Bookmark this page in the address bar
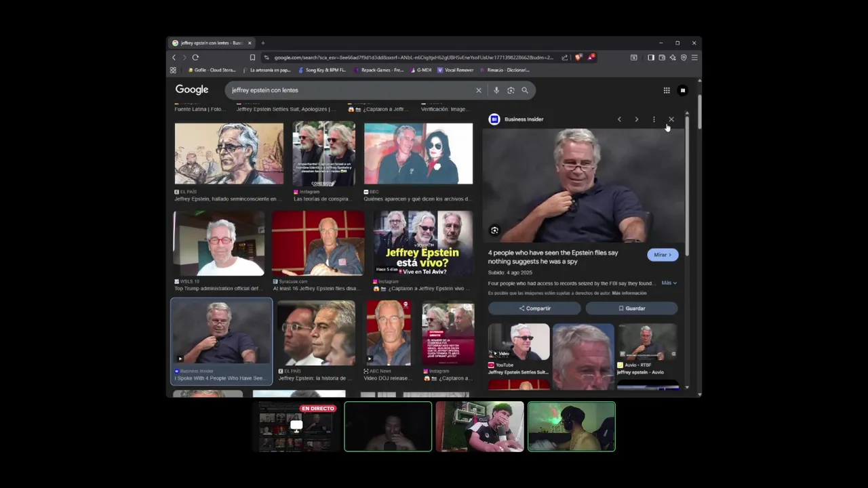The image size is (868, 488). [x=252, y=58]
